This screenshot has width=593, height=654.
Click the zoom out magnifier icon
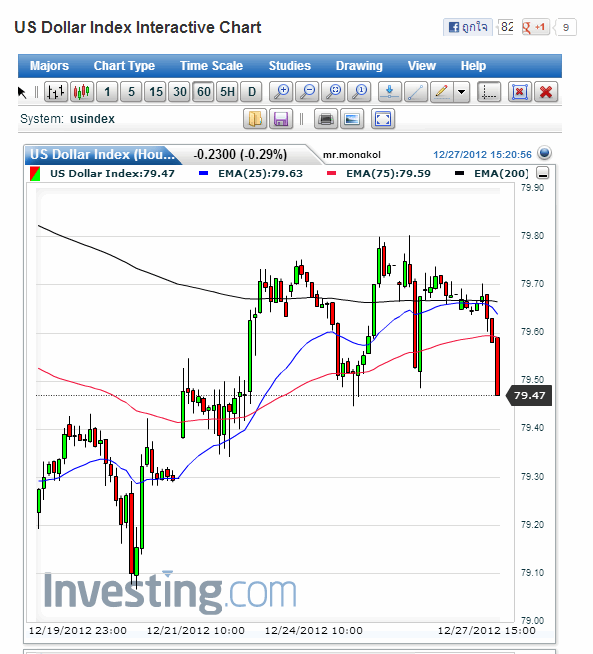pyautogui.click(x=307, y=92)
